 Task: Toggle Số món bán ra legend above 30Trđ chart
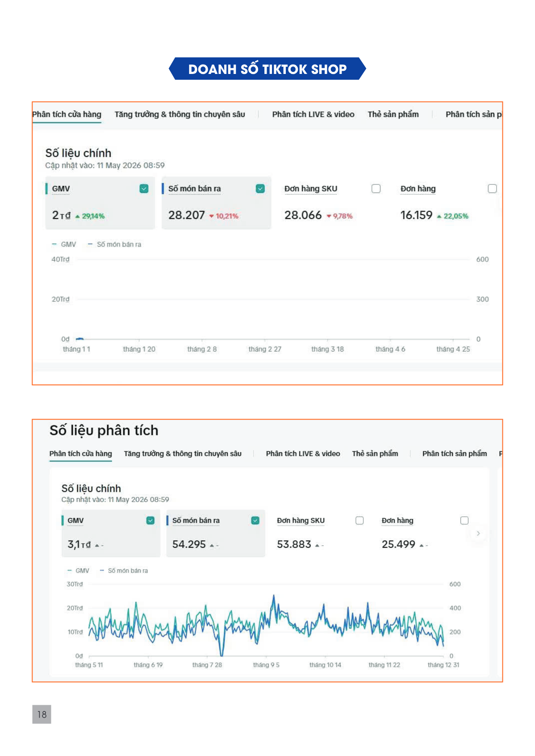click(x=124, y=571)
